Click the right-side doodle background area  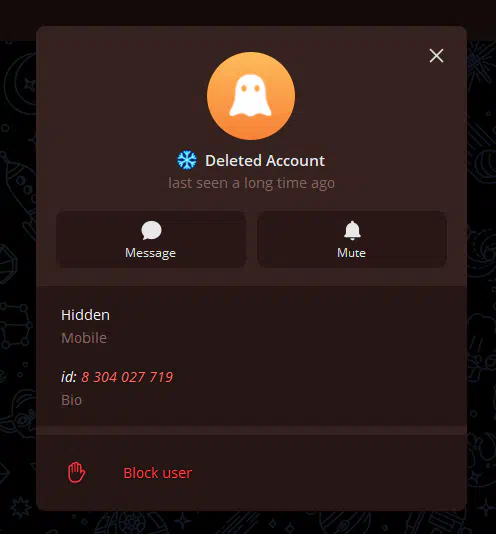point(481,272)
